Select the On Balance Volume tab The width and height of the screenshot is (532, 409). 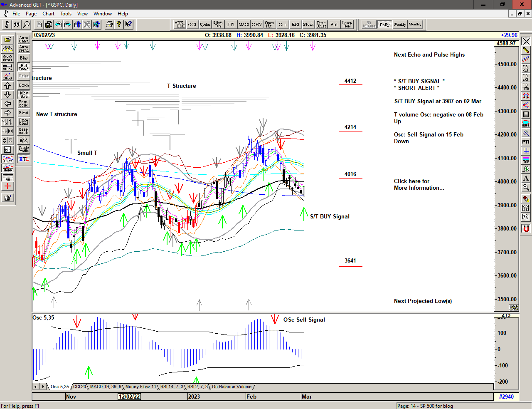232,387
